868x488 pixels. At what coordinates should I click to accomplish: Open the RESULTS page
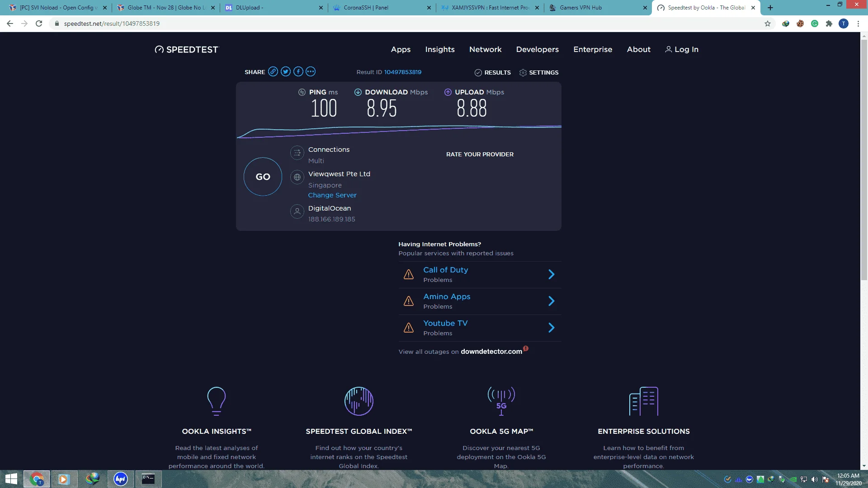tap(493, 72)
